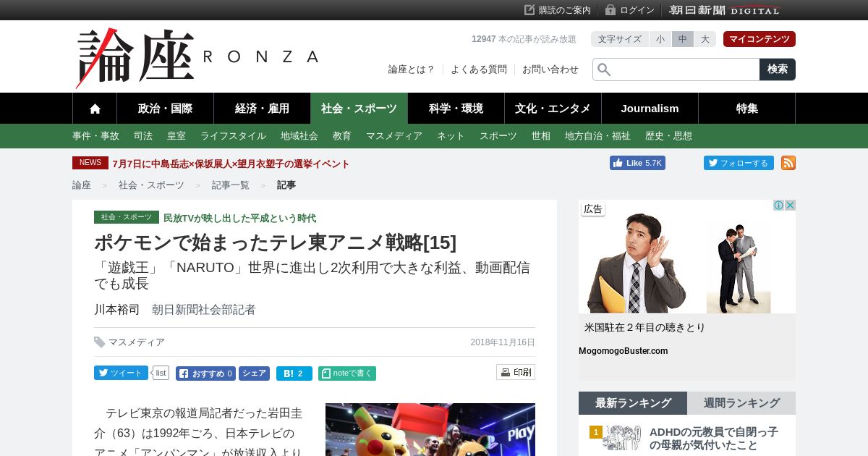868x456 pixels.
Task: Click the Twitter フォローする button
Action: [739, 163]
